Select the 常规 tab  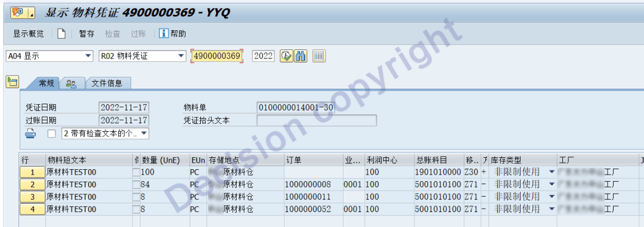point(46,83)
